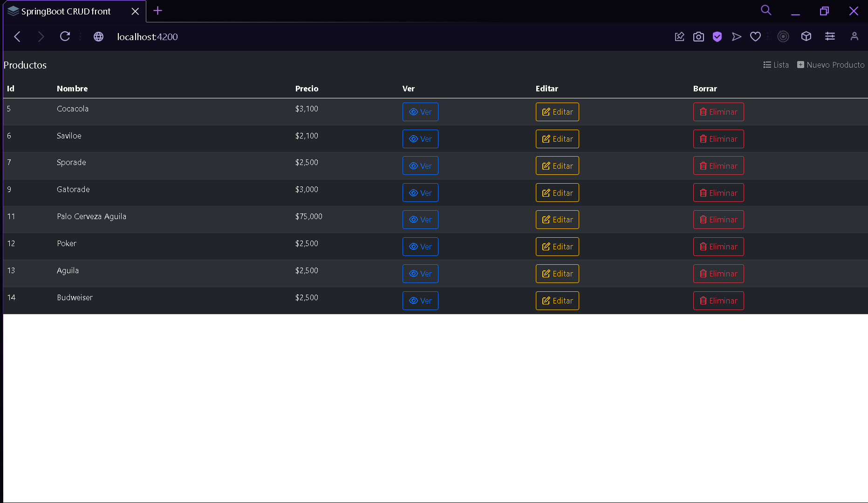View the Poker product
This screenshot has height=503, width=868.
pos(420,247)
